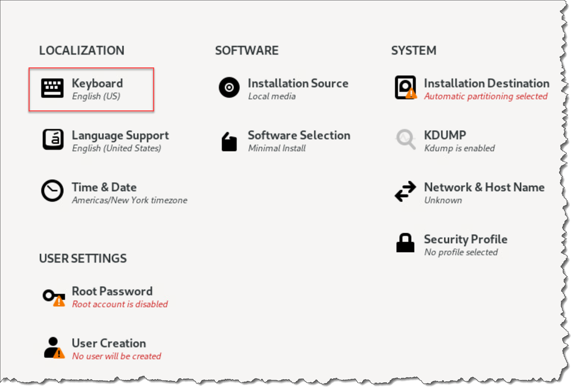Click the Software Selection package icon
576x392 pixels.
point(229,142)
